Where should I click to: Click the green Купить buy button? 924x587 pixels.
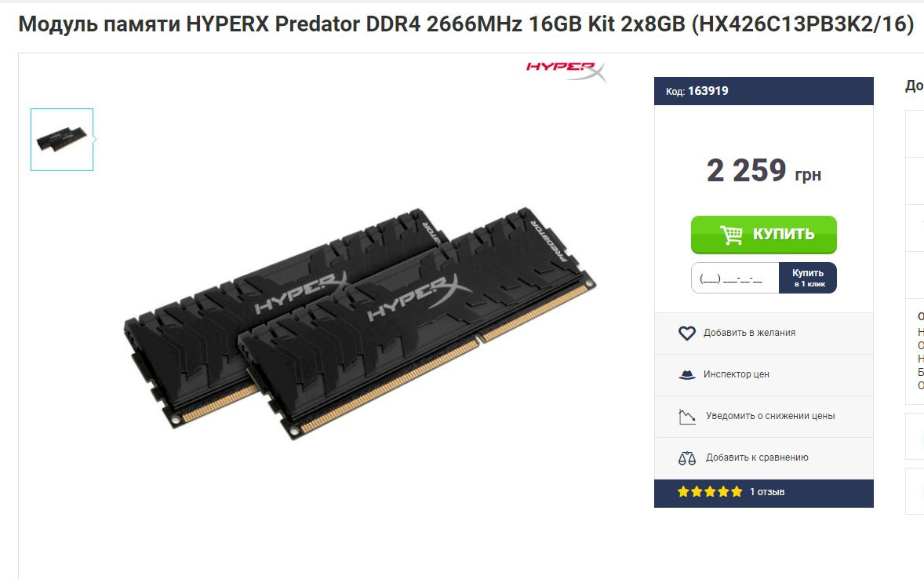click(763, 235)
